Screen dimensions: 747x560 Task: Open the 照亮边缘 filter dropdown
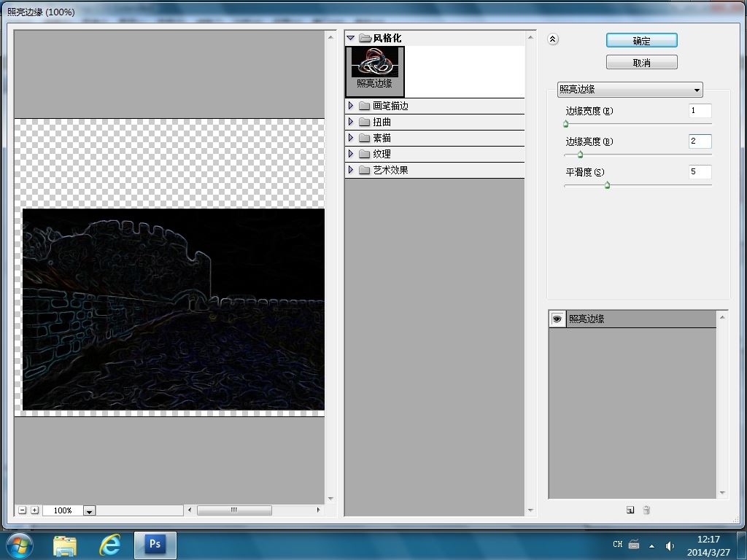pos(630,89)
